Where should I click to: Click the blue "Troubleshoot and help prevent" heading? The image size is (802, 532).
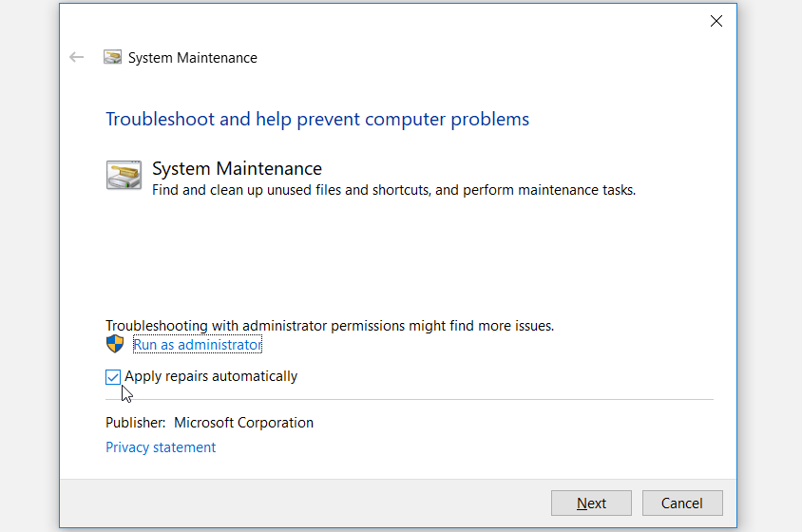pyautogui.click(x=317, y=120)
